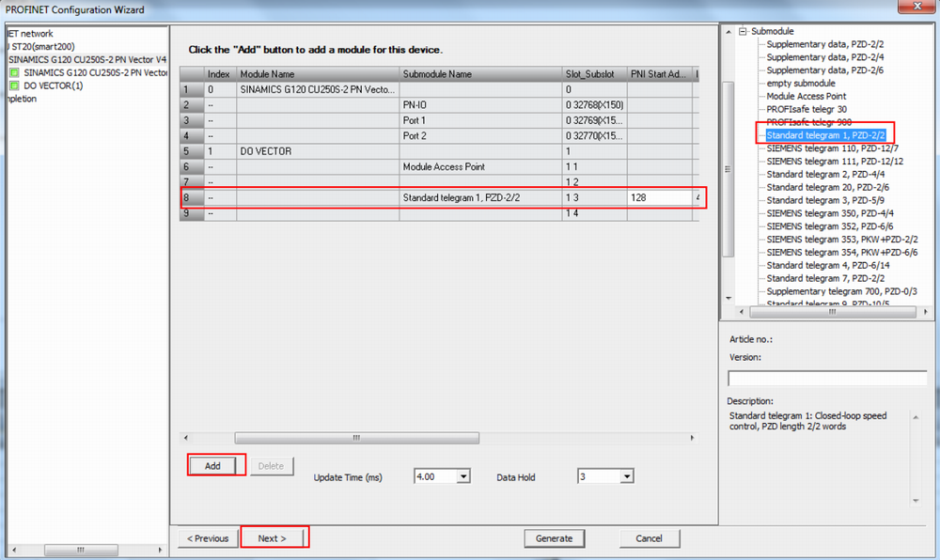
Task: Click the Version text field
Action: (827, 378)
